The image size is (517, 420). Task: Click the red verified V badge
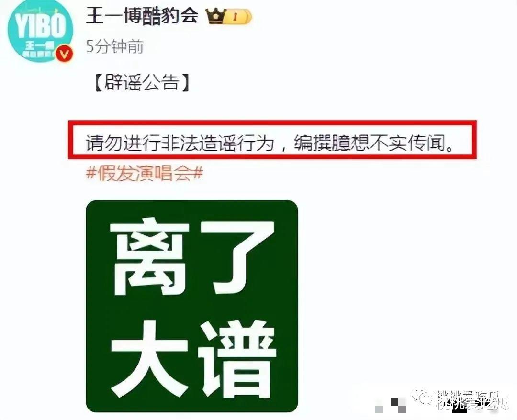(x=64, y=55)
